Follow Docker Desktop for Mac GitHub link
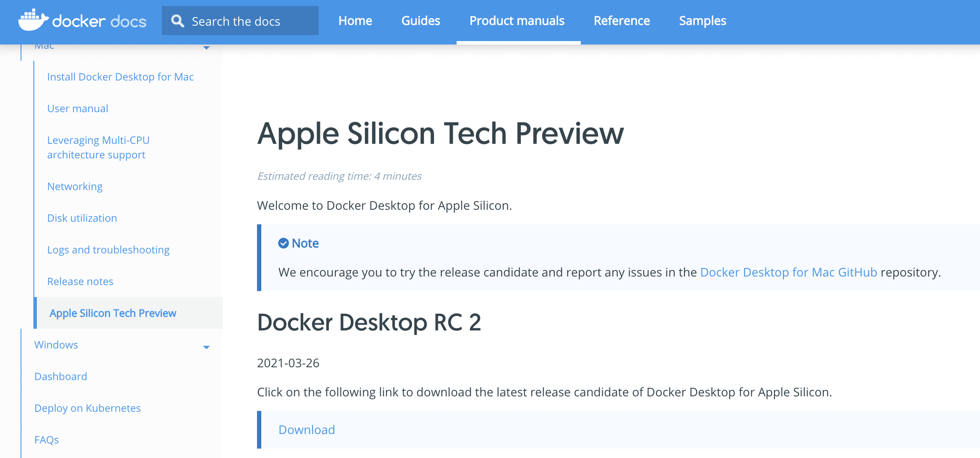Image resolution: width=980 pixels, height=458 pixels. point(789,272)
